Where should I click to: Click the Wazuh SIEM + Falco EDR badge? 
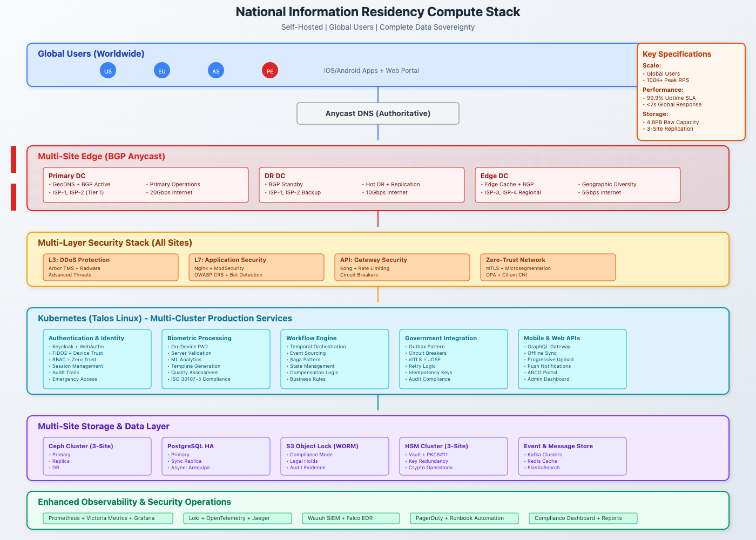click(351, 518)
